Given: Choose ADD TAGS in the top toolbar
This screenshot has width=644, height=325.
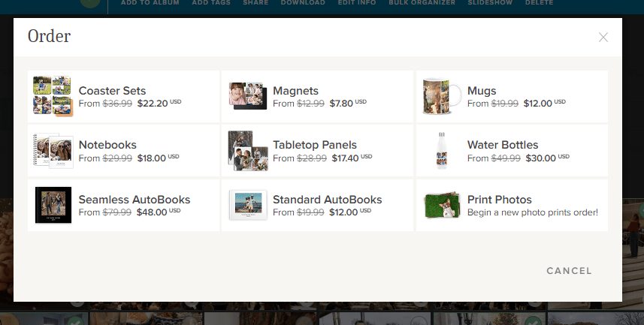Looking at the screenshot, I should click(x=212, y=3).
